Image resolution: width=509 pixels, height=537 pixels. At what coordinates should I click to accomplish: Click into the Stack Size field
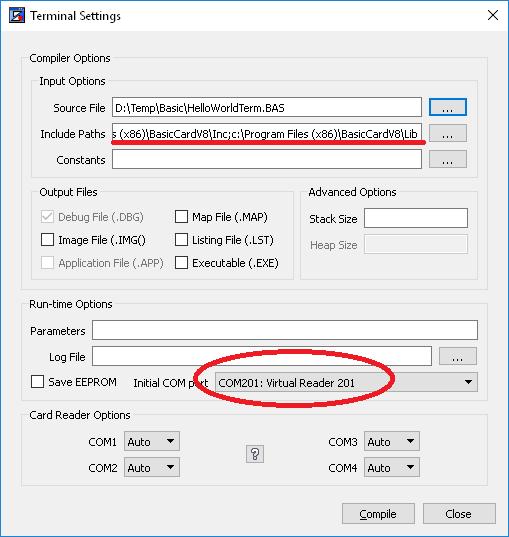coord(416,218)
